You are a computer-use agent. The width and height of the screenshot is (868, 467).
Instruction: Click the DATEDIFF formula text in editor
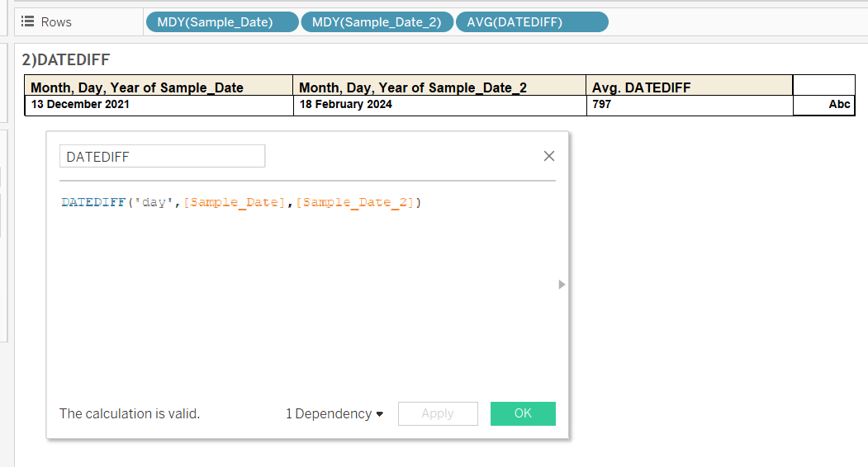241,202
